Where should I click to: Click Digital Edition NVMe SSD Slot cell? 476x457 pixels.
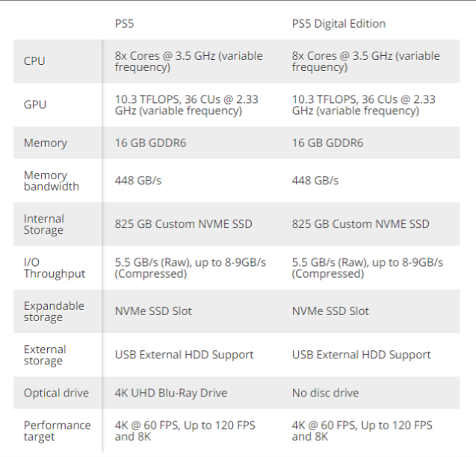(x=330, y=311)
